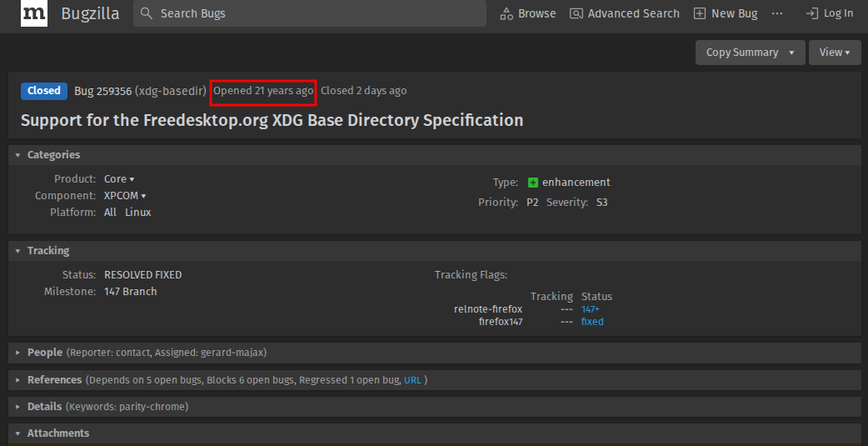Click the Log In icon
The width and height of the screenshot is (868, 446).
click(812, 13)
